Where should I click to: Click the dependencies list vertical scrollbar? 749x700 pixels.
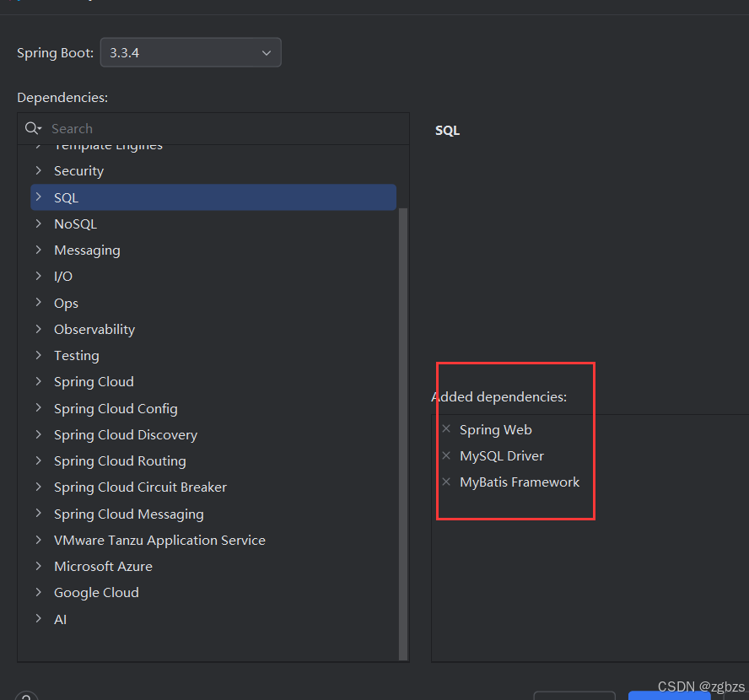[403, 434]
